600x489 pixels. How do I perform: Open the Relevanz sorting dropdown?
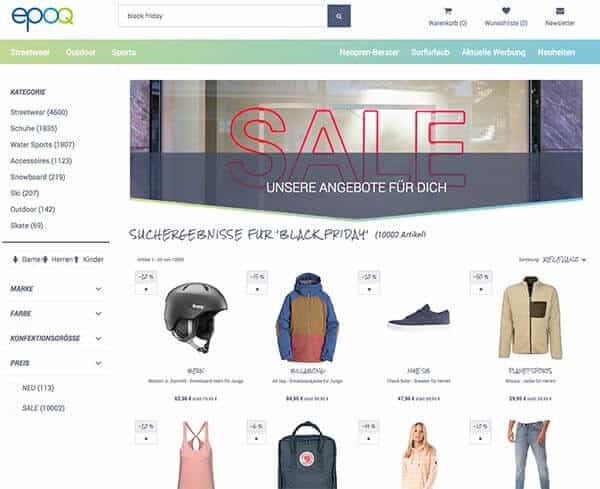click(x=564, y=260)
